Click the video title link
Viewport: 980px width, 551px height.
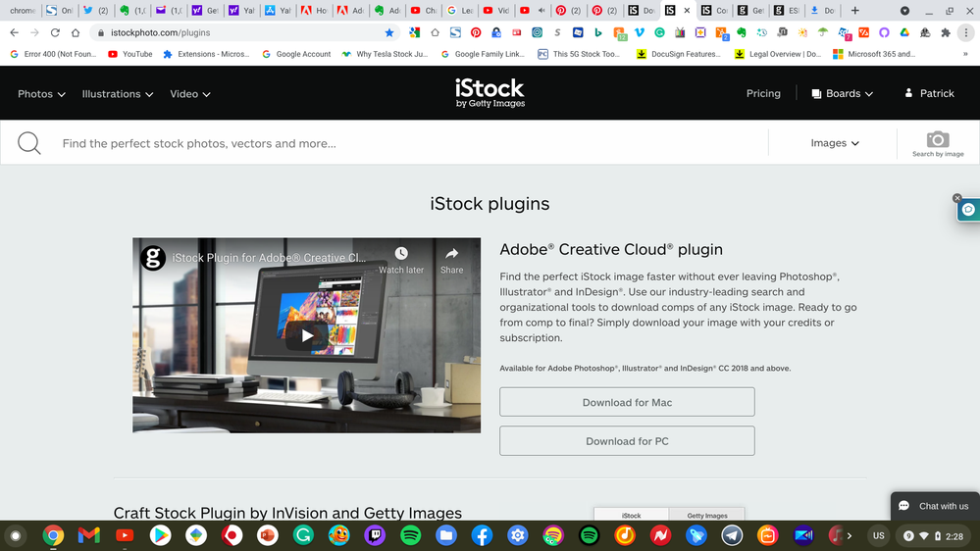click(269, 258)
